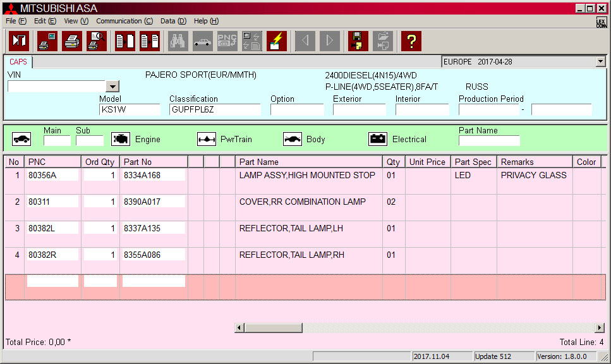
Task: Select COVER,RR COMBINATION LAMP name
Action: 303,202
